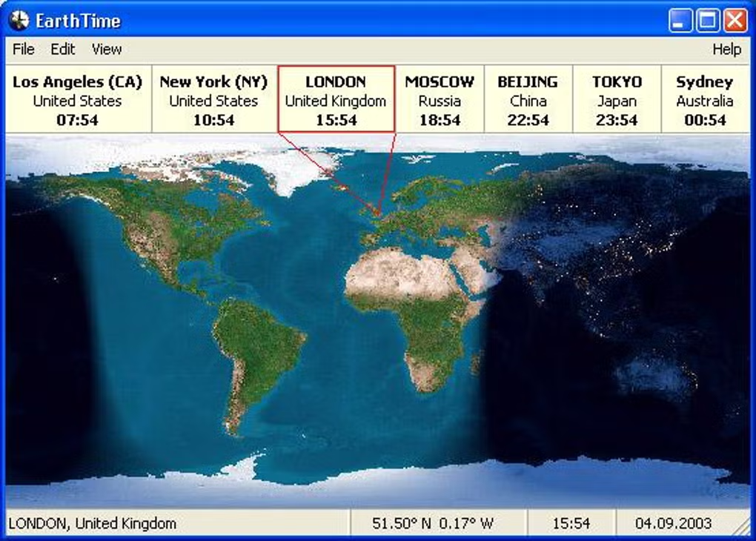Click the EarthTime globe icon in title bar
The width and height of the screenshot is (756, 541).
point(19,20)
